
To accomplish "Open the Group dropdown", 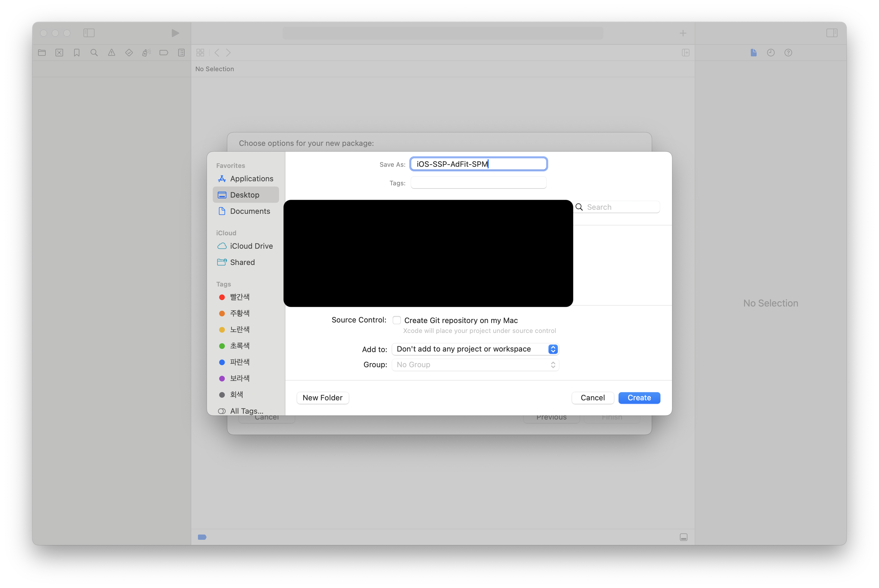I will pyautogui.click(x=475, y=365).
